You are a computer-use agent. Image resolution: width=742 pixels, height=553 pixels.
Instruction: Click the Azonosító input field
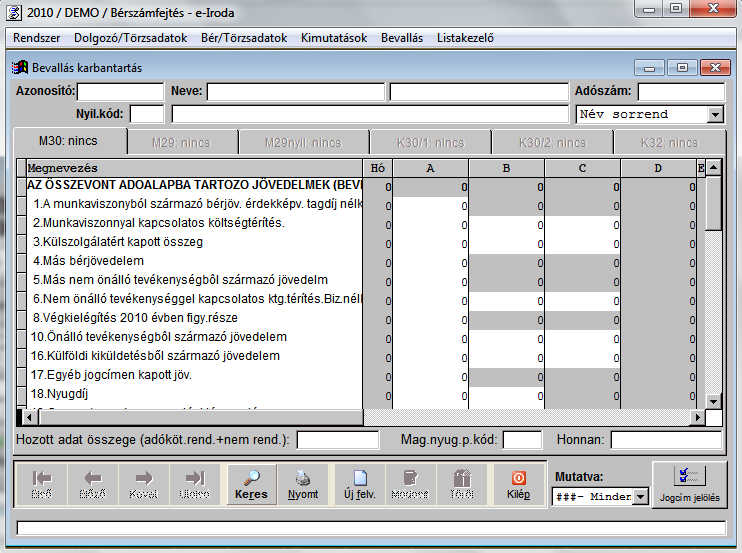(x=120, y=92)
